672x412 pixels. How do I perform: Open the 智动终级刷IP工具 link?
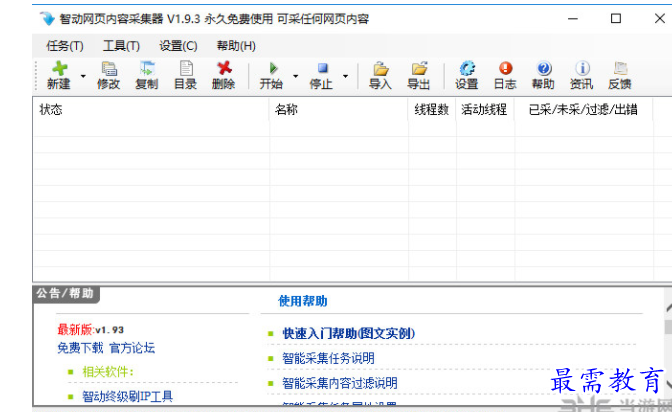127,397
